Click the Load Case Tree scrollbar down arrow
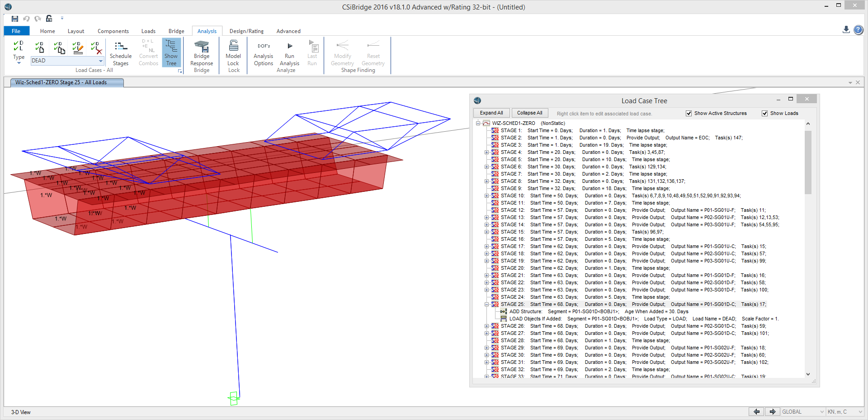This screenshot has width=868, height=420. click(808, 374)
